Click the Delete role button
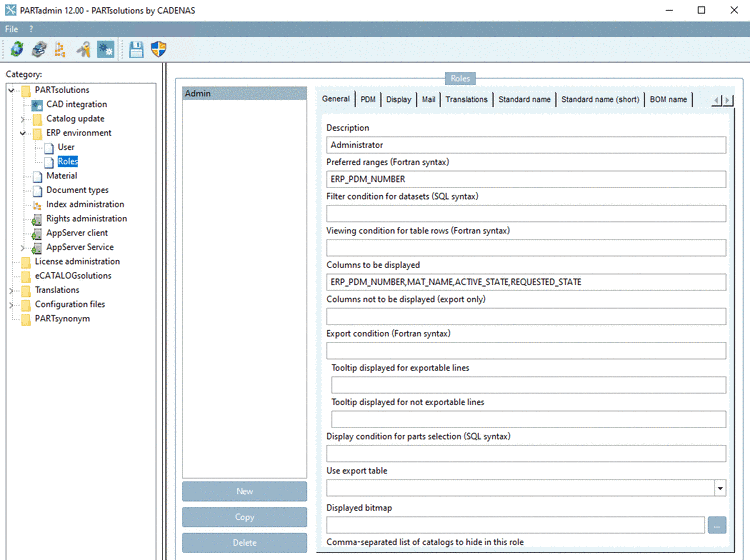The image size is (750, 560). [x=244, y=543]
